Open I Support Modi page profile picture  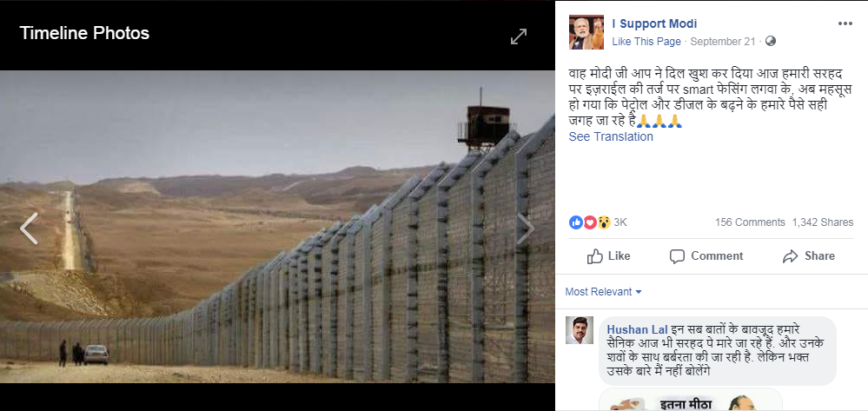point(586,32)
